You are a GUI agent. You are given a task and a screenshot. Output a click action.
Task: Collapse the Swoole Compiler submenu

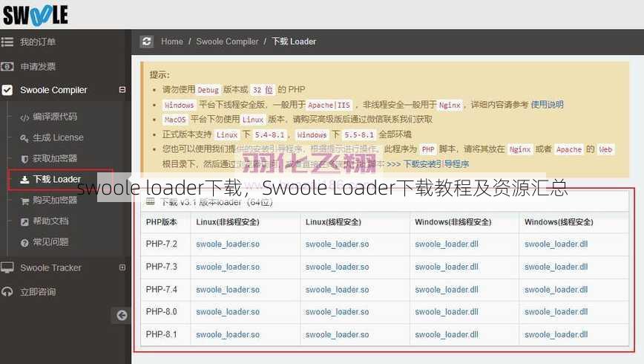point(122,90)
